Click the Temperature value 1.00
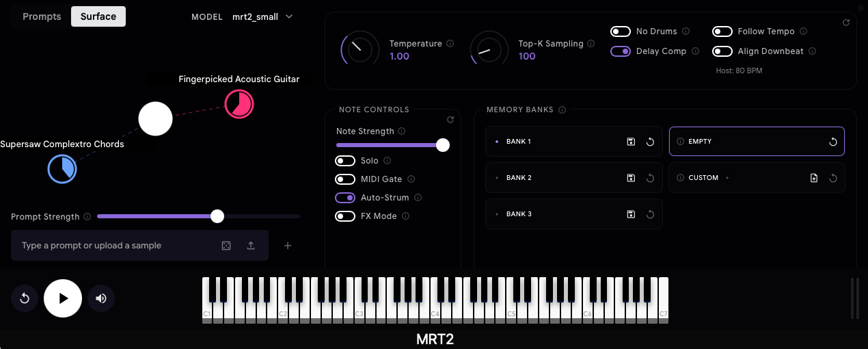The image size is (868, 349). point(399,56)
